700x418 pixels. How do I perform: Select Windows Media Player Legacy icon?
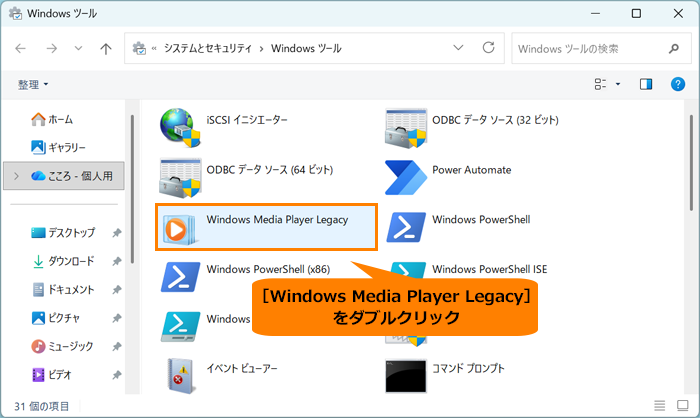pos(179,229)
